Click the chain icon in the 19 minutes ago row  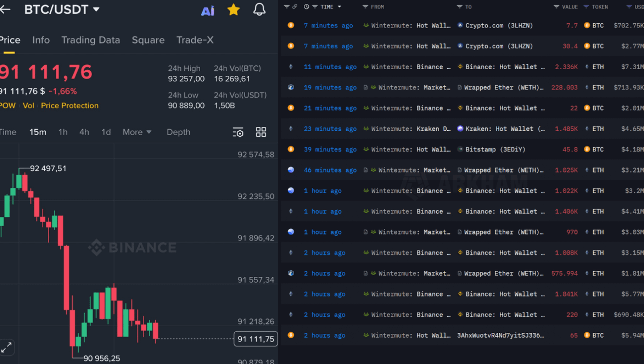[291, 87]
